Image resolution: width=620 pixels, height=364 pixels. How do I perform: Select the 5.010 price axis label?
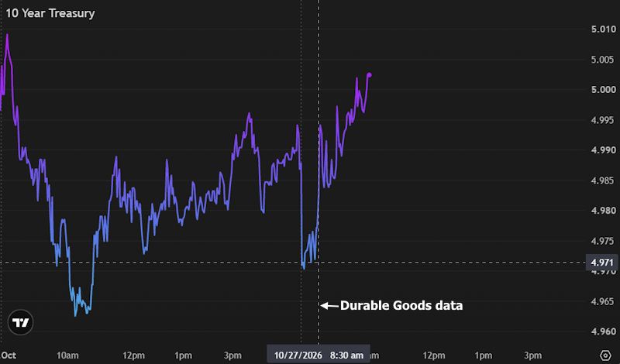(x=604, y=29)
